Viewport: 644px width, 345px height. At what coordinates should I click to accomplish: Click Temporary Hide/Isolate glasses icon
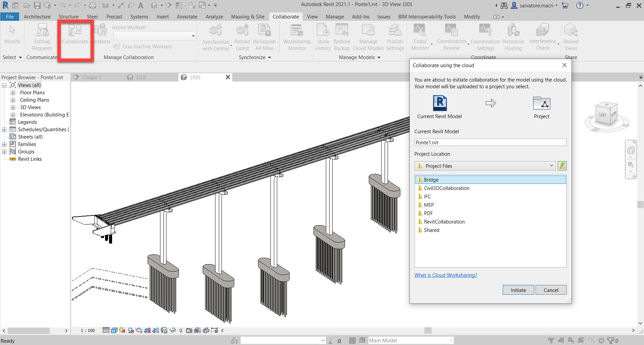pyautogui.click(x=172, y=330)
